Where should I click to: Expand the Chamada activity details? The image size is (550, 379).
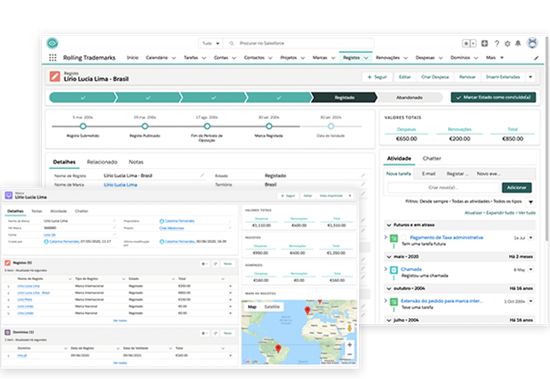tap(385, 269)
